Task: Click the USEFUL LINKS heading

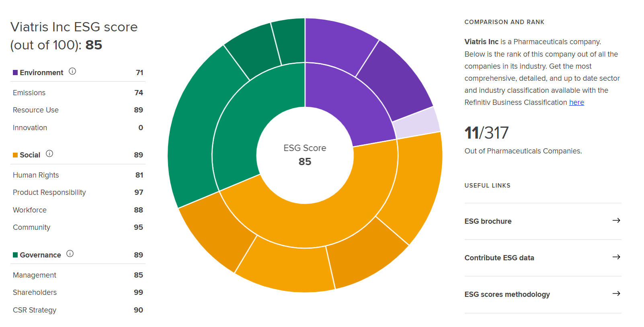Action: pos(487,186)
